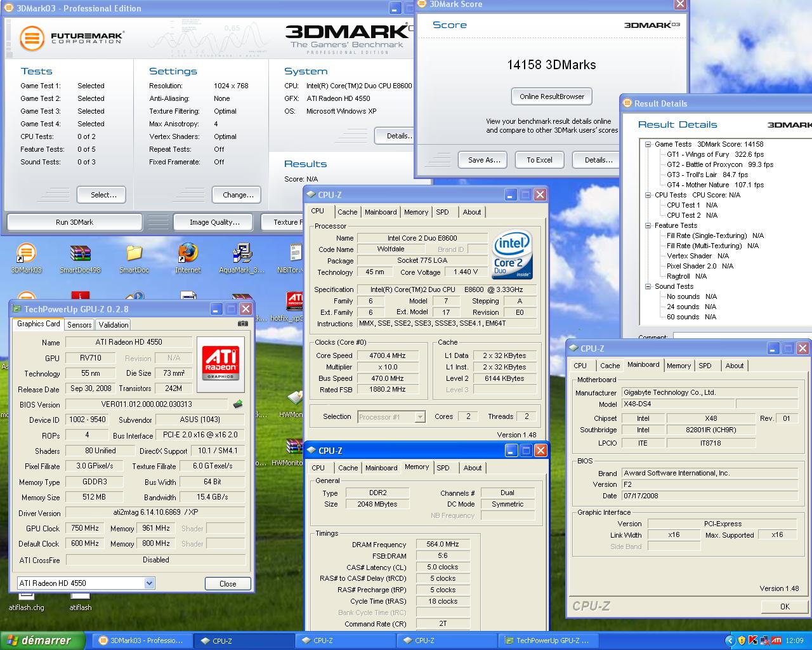Click the GPU-Z Close button

click(x=228, y=583)
